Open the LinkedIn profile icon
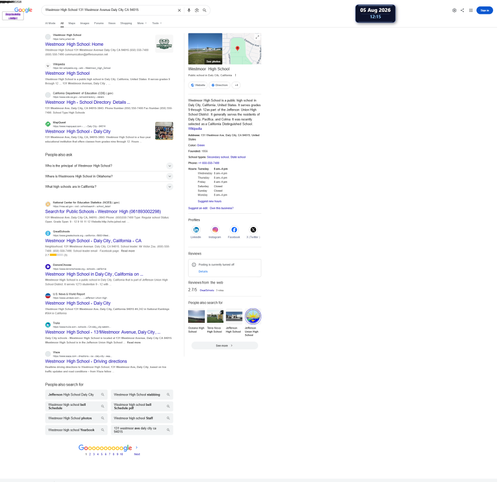The image size is (500, 482). tap(196, 230)
